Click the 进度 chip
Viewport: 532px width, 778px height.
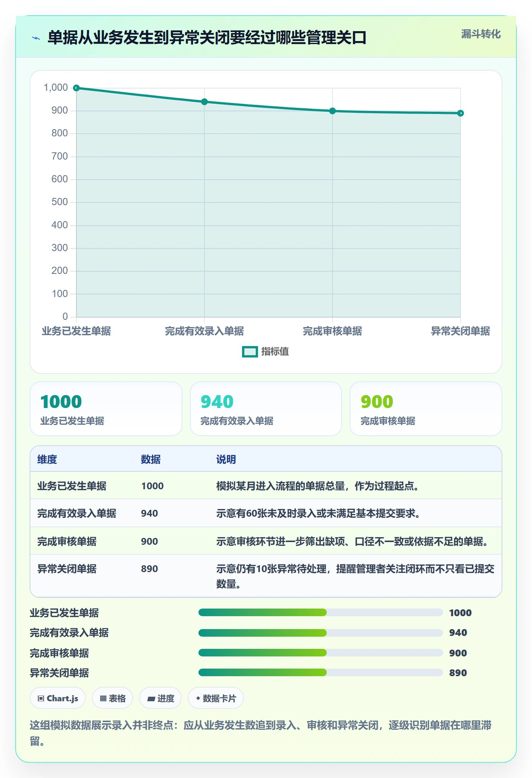(x=160, y=698)
